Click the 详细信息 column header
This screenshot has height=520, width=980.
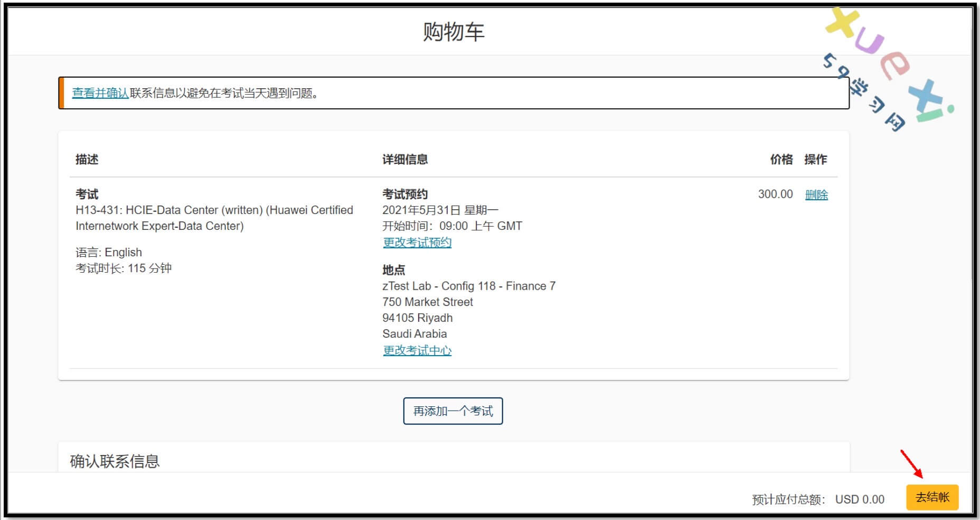(x=404, y=159)
